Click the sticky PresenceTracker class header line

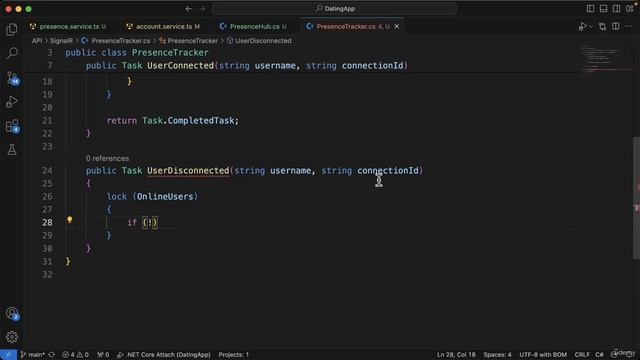pos(137,53)
